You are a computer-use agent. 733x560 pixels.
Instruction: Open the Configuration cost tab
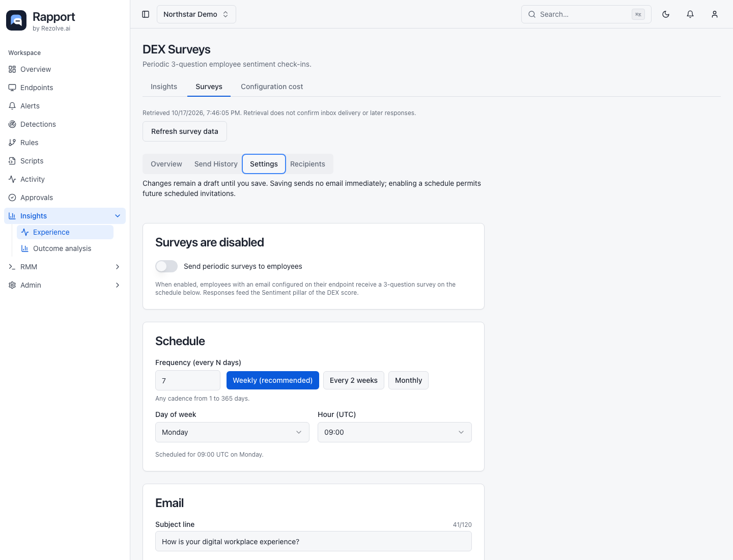tap(272, 87)
